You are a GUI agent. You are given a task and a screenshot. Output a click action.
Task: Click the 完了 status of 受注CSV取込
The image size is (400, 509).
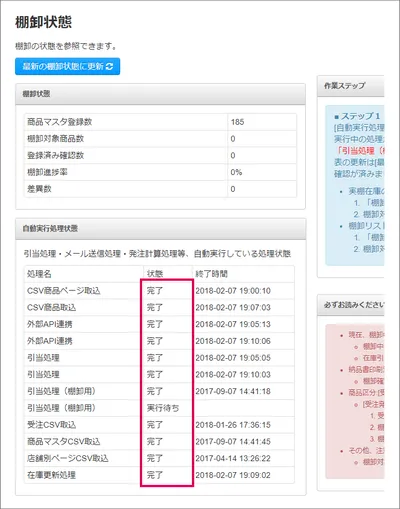coord(155,425)
